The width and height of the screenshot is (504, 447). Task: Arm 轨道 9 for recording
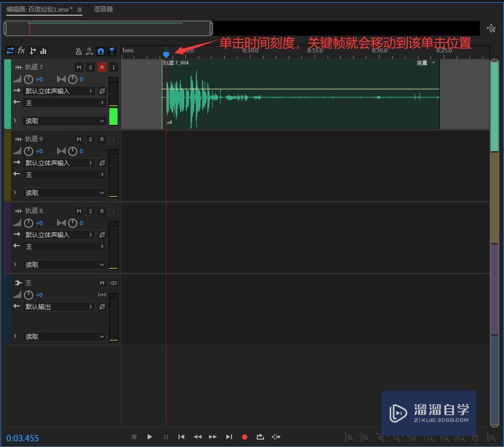[x=102, y=139]
